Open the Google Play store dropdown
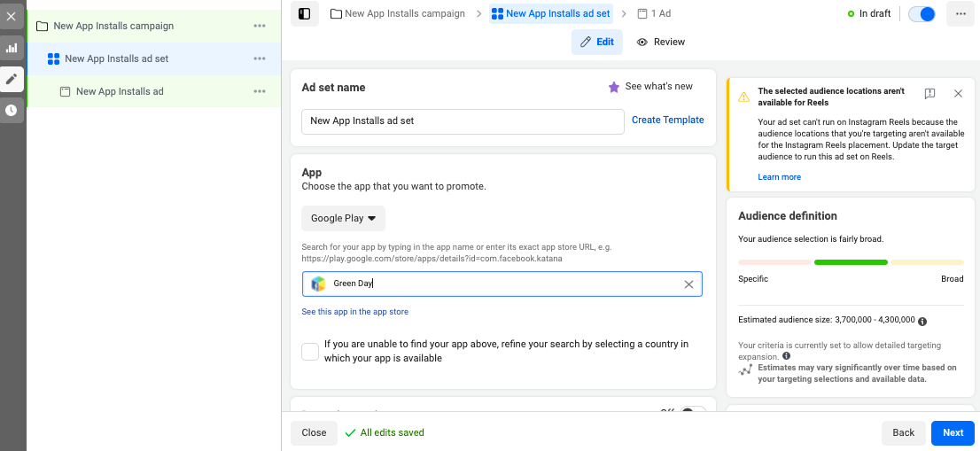 click(x=343, y=219)
